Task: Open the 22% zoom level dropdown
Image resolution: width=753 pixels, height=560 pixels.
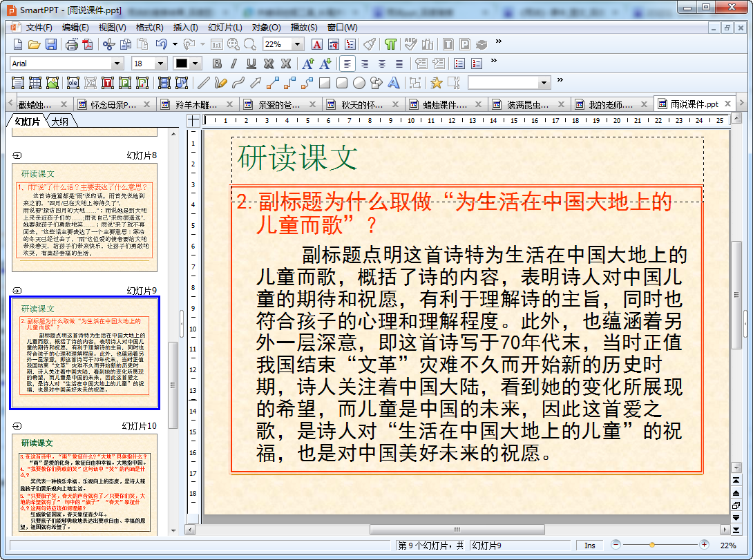Action: 298,44
